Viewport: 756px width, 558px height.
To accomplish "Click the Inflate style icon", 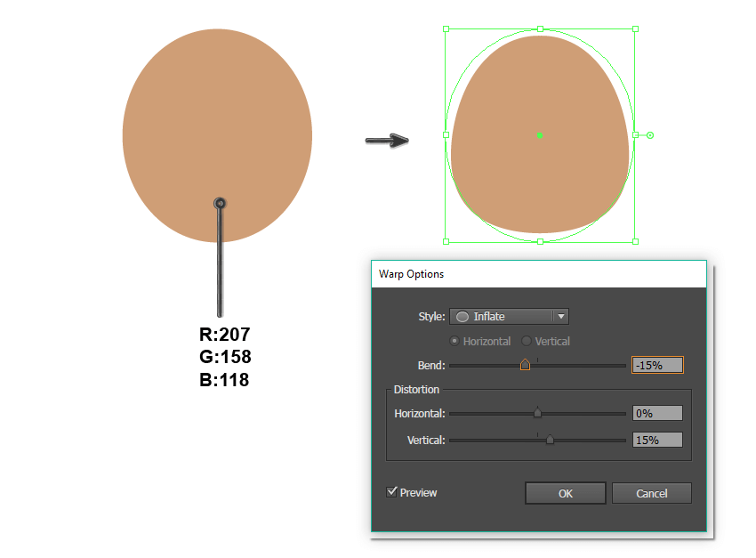I will pos(462,317).
